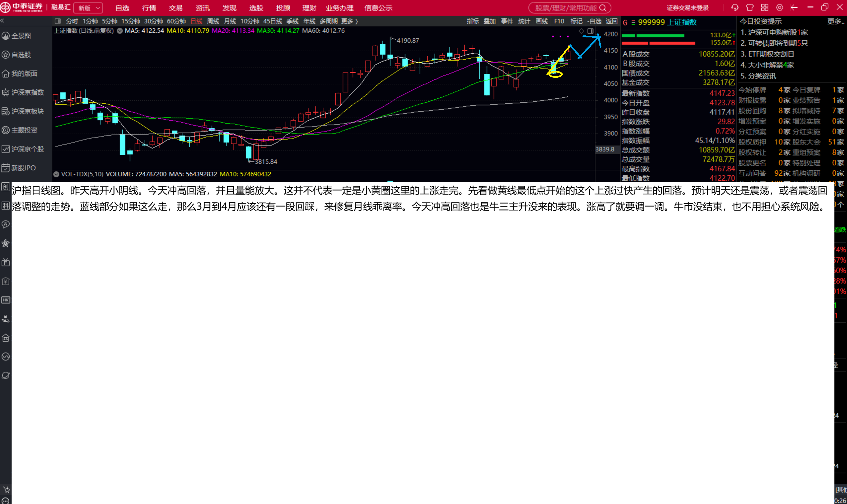Open the grid layout icon in title bar

(x=765, y=8)
